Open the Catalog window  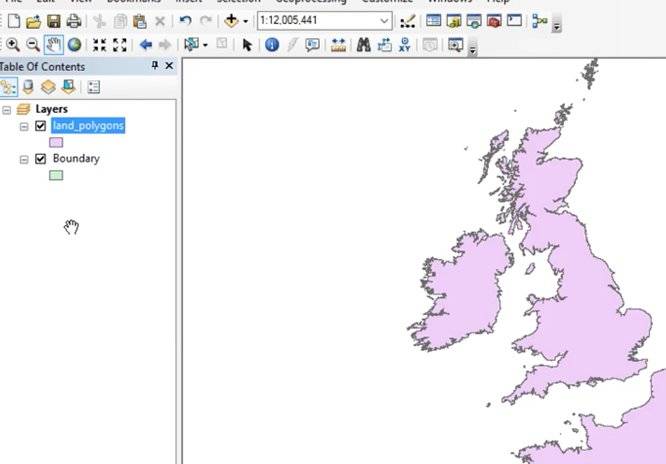[x=454, y=21]
